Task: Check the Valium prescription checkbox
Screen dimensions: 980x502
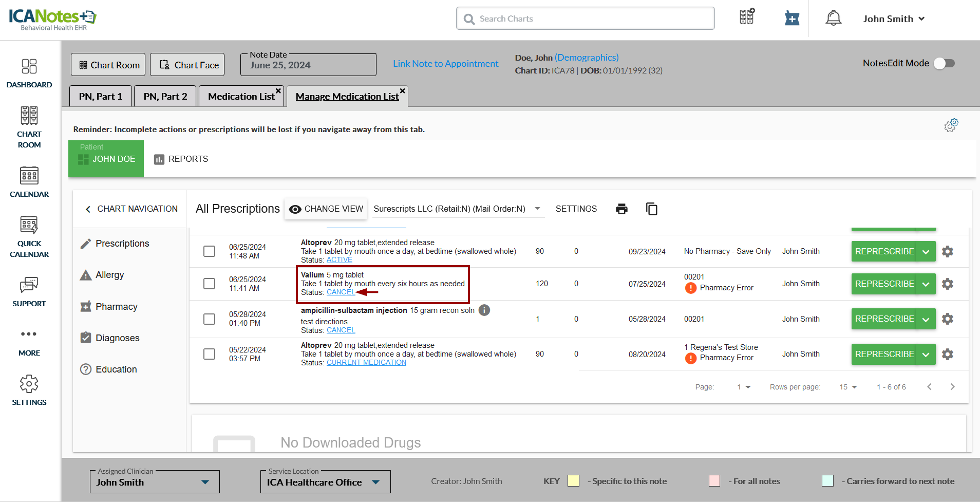Action: 209,284
